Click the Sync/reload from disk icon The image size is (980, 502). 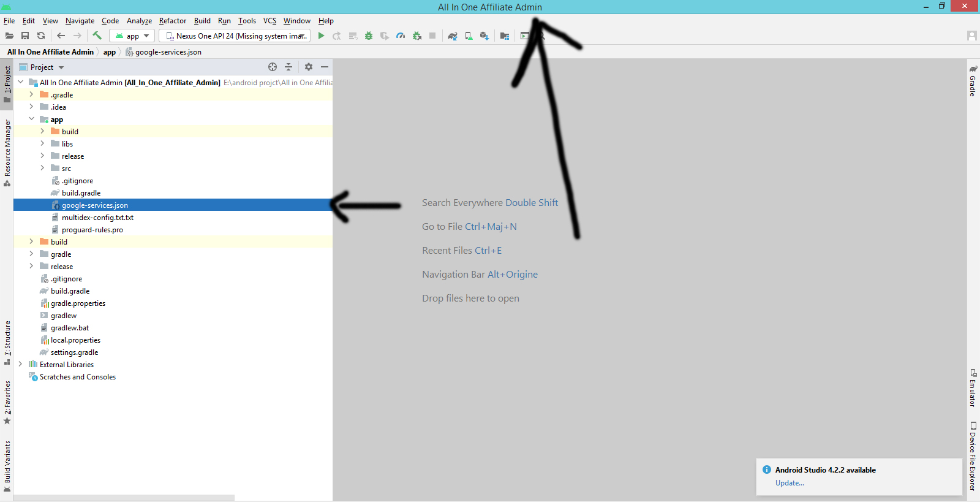click(x=41, y=36)
